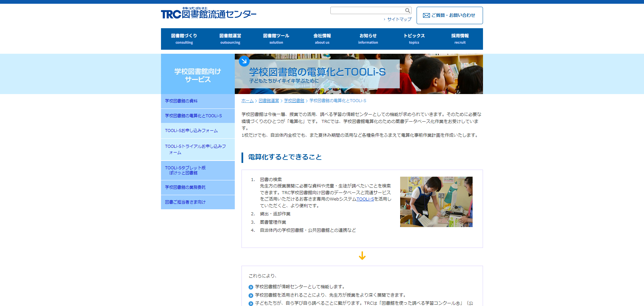Click bullet 学校図書館が情報センターとして機能します。

click(x=300, y=287)
